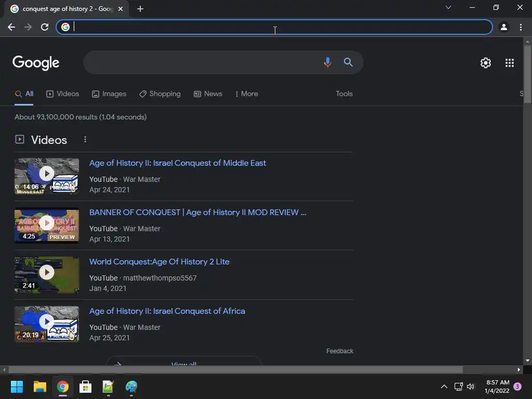Click the 'Jan 4, 2021' date text
The height and width of the screenshot is (399, 532).
tap(108, 288)
